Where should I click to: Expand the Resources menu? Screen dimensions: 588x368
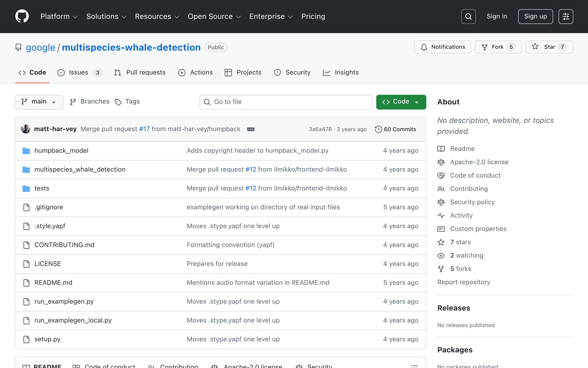click(157, 16)
